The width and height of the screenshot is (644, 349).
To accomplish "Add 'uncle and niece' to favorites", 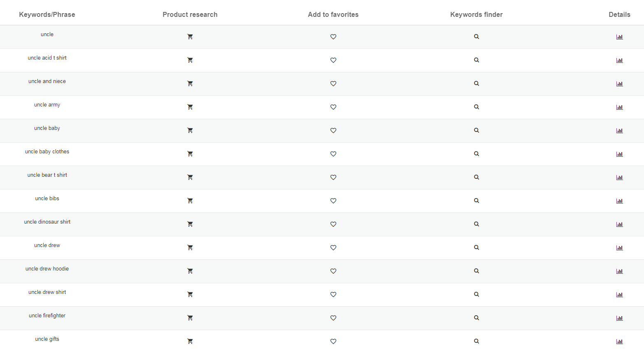I will pos(333,83).
